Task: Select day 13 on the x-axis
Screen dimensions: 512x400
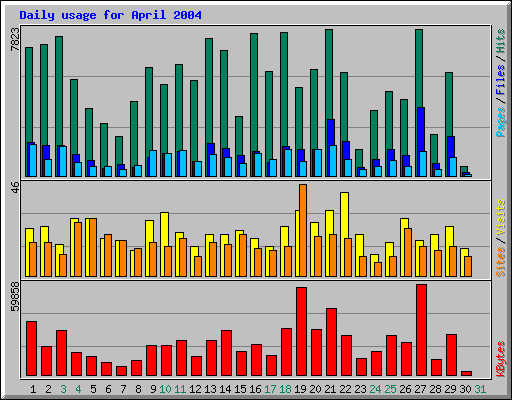Action: coord(210,389)
